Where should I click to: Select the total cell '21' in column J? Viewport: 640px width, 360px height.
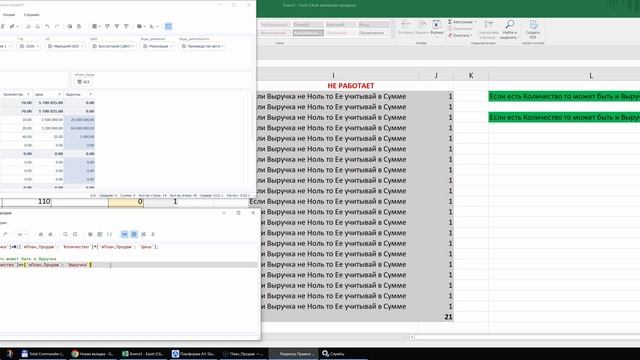pos(436,317)
